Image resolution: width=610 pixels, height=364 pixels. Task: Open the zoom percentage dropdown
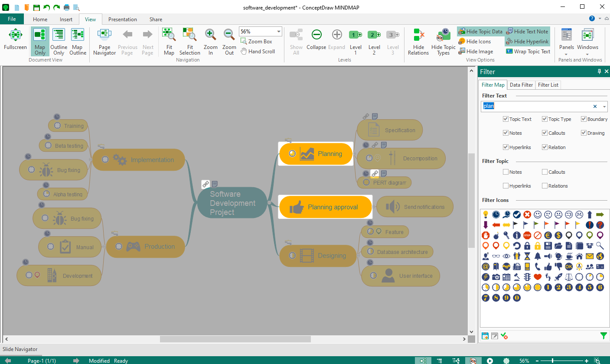coord(278,32)
